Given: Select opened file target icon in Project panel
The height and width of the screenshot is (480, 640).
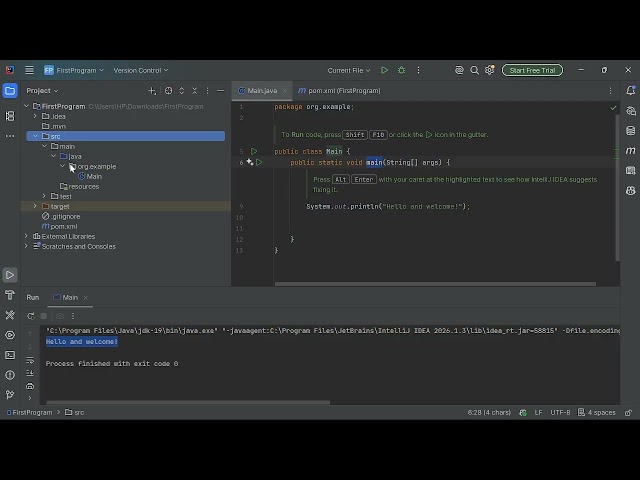Looking at the screenshot, I should (x=168, y=91).
